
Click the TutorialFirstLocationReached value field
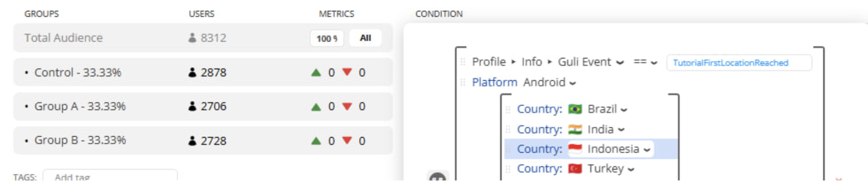pos(739,62)
